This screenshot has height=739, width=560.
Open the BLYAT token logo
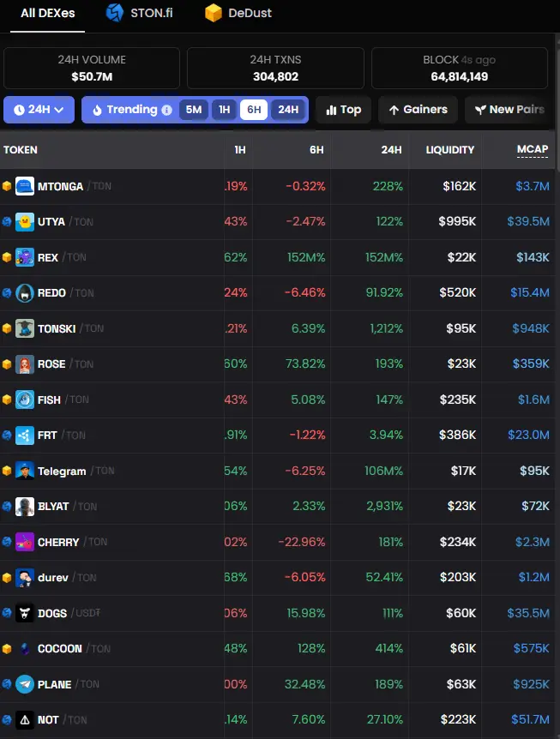pyautogui.click(x=25, y=507)
